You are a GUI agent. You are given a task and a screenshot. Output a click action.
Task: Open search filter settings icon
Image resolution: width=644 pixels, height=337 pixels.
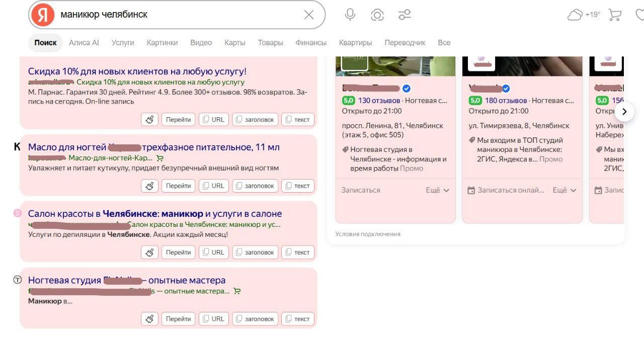(405, 15)
